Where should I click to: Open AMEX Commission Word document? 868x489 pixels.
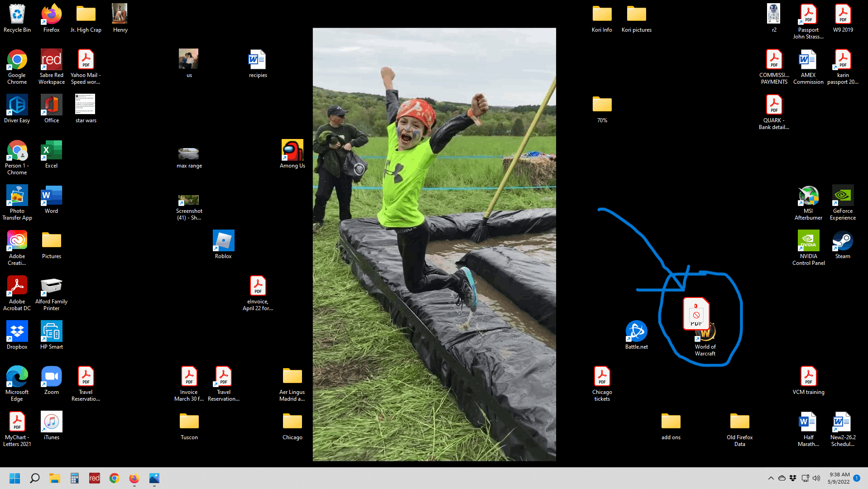(808, 67)
